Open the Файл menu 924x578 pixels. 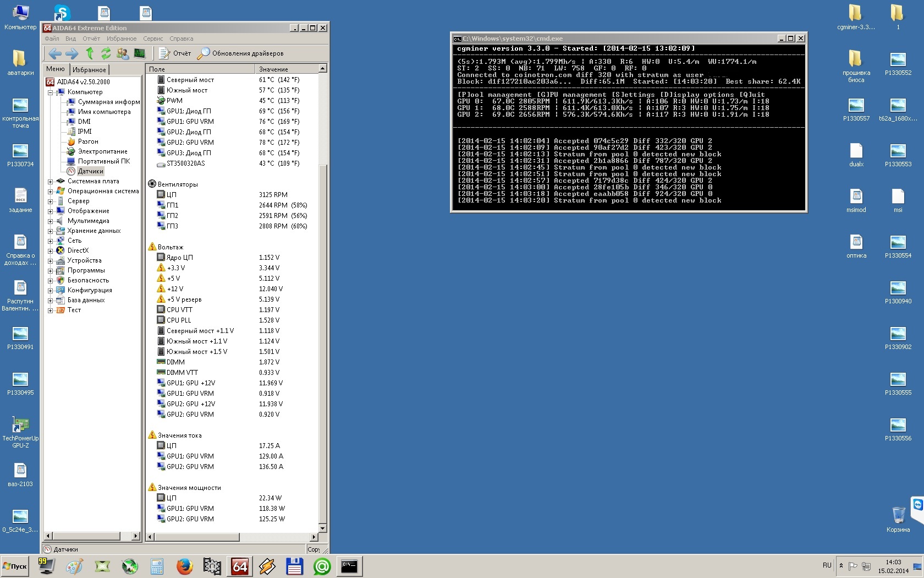52,39
